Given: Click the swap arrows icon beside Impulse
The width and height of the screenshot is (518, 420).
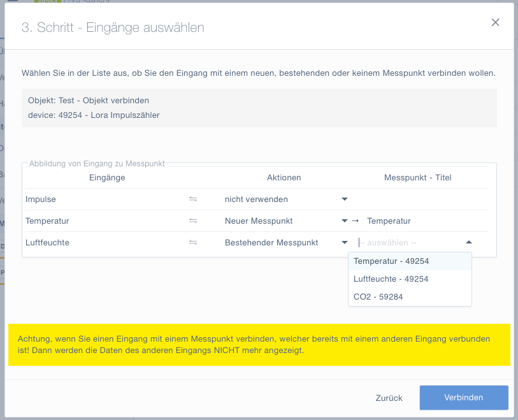Looking at the screenshot, I should (193, 199).
